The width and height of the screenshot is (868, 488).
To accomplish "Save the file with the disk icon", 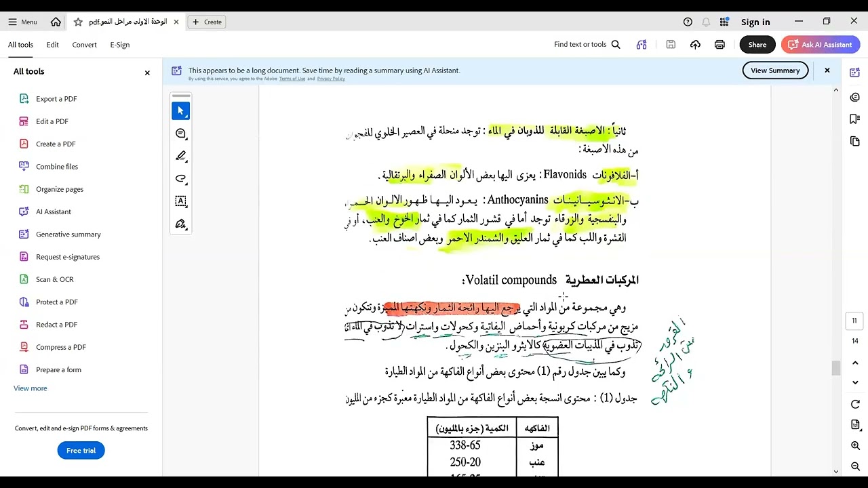I will tap(671, 45).
